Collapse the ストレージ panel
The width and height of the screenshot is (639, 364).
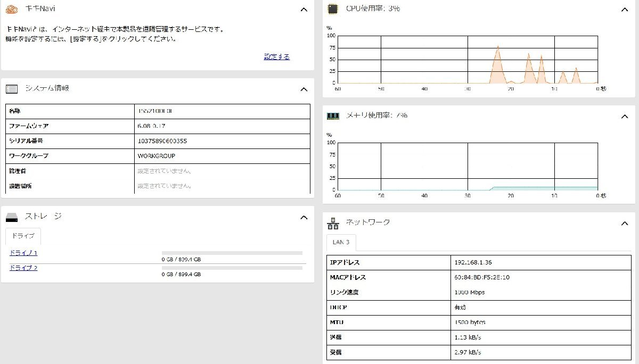click(304, 217)
